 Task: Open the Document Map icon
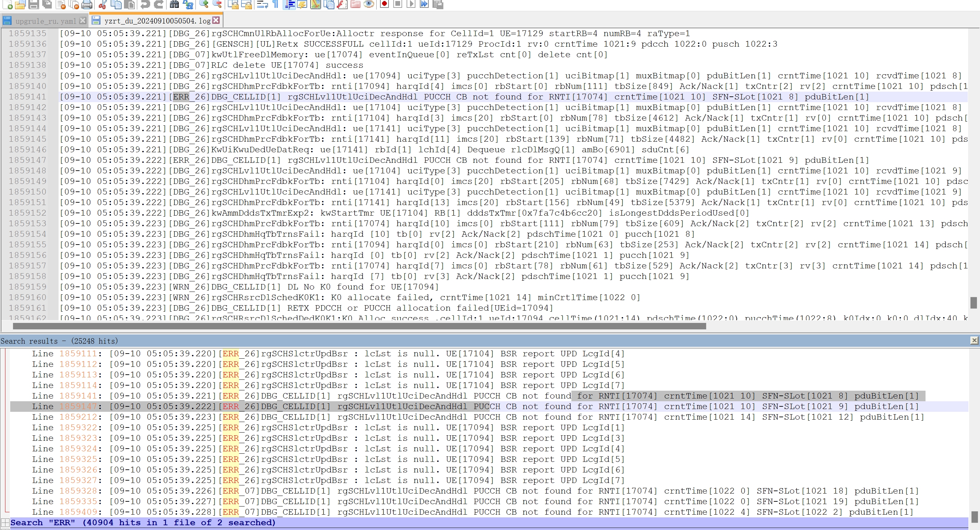[x=315, y=4]
